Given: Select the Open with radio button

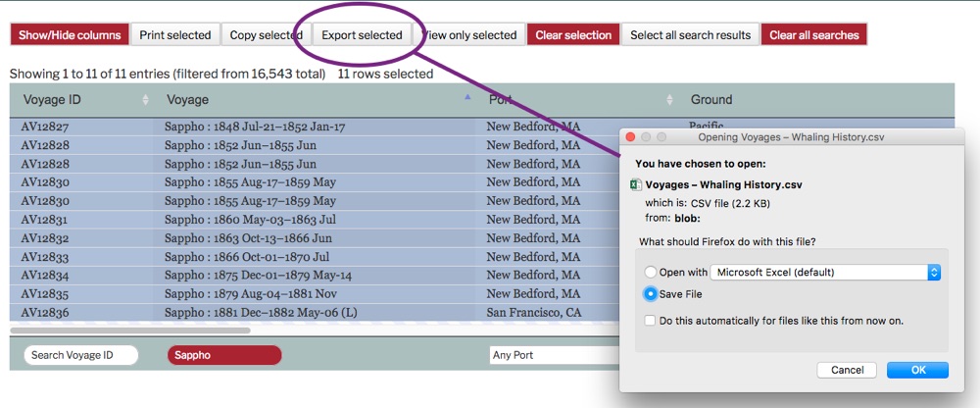Looking at the screenshot, I should (x=650, y=273).
